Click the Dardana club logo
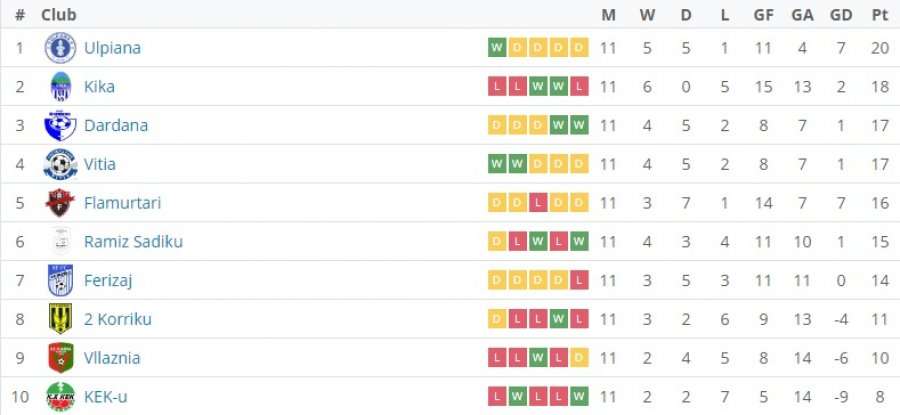The height and width of the screenshot is (415, 900). pyautogui.click(x=60, y=125)
